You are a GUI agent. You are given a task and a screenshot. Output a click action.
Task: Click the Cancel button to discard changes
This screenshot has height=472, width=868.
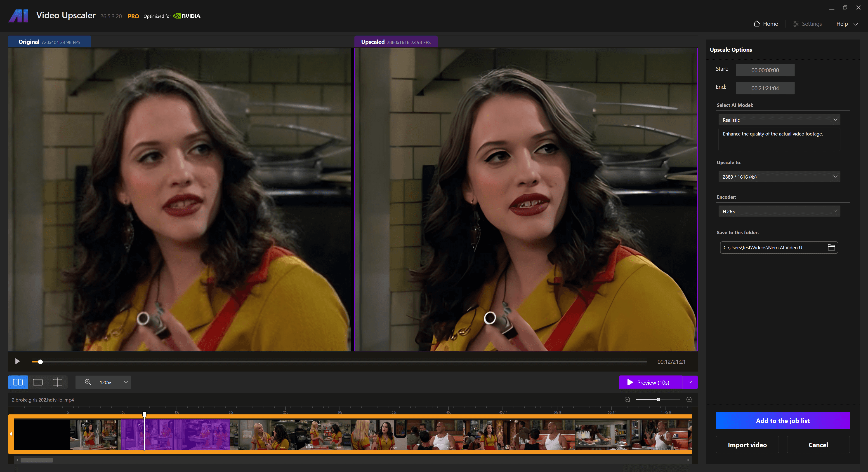click(x=818, y=445)
